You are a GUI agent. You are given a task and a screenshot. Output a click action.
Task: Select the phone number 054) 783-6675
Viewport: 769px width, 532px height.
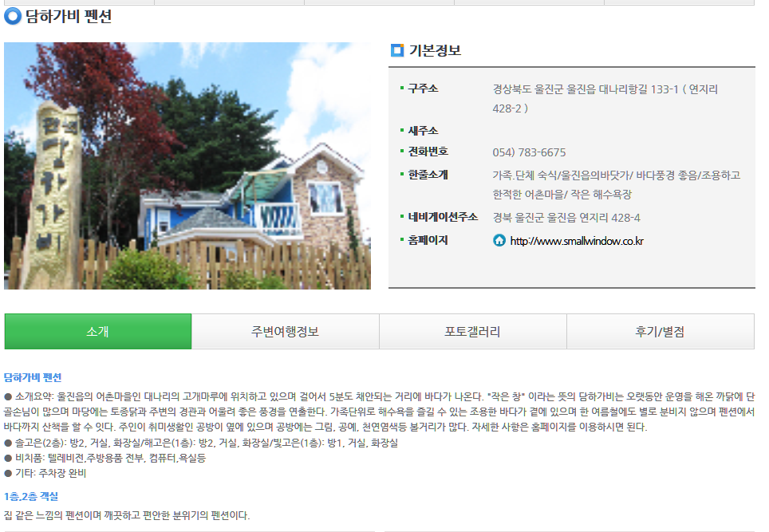[529, 152]
